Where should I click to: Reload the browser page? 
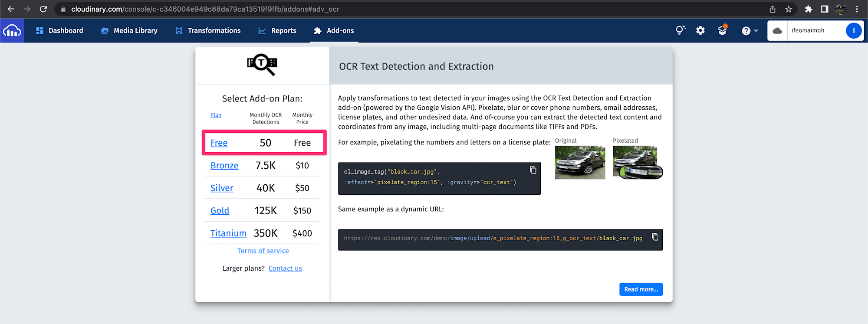click(x=43, y=9)
